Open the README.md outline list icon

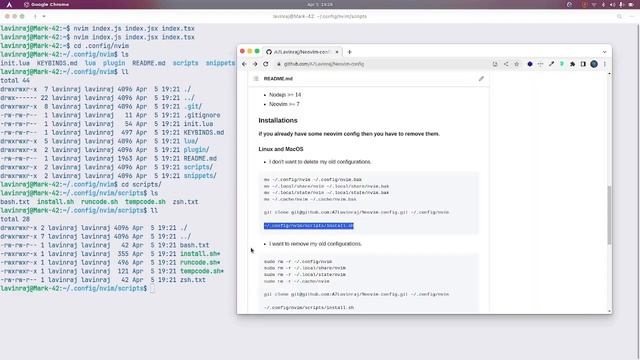click(x=256, y=78)
